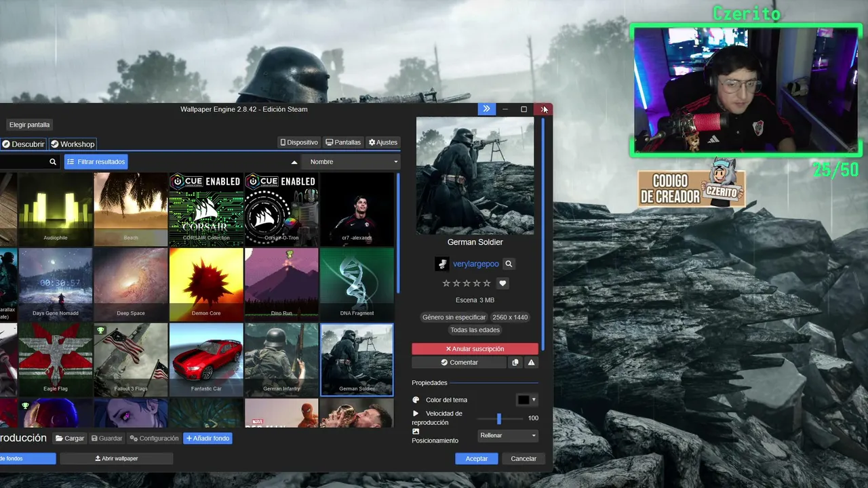Open the Pantallas section
Viewport: 868px width, 488px height.
click(343, 142)
